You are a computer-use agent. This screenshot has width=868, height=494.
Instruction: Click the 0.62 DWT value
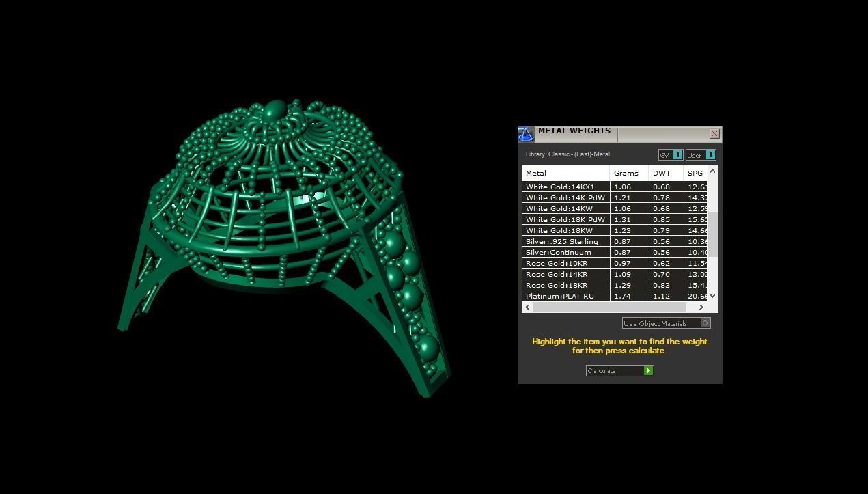pyautogui.click(x=661, y=263)
